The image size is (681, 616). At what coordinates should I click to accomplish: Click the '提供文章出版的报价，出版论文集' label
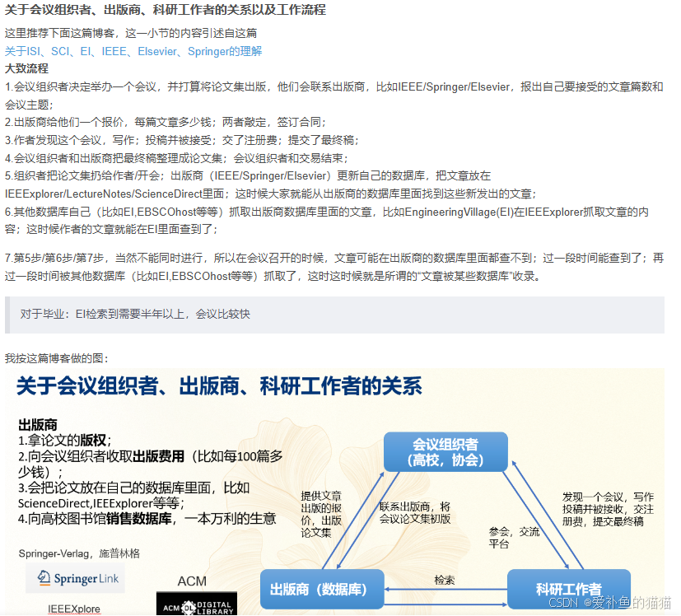pyautogui.click(x=321, y=515)
